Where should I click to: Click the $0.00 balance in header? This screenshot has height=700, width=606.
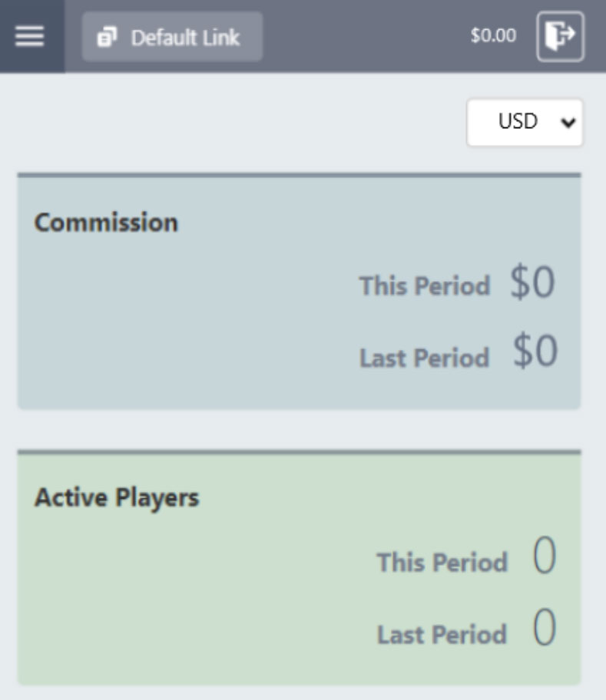tap(493, 36)
